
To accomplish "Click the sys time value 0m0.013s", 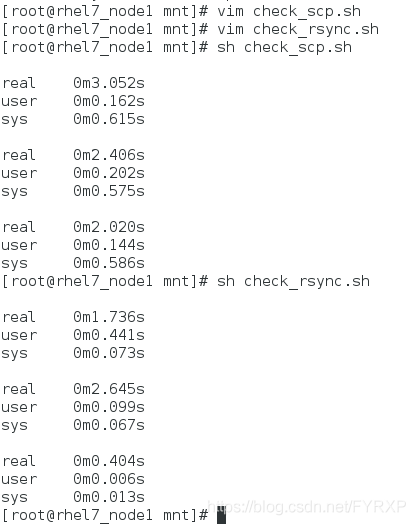I will coord(109,497).
